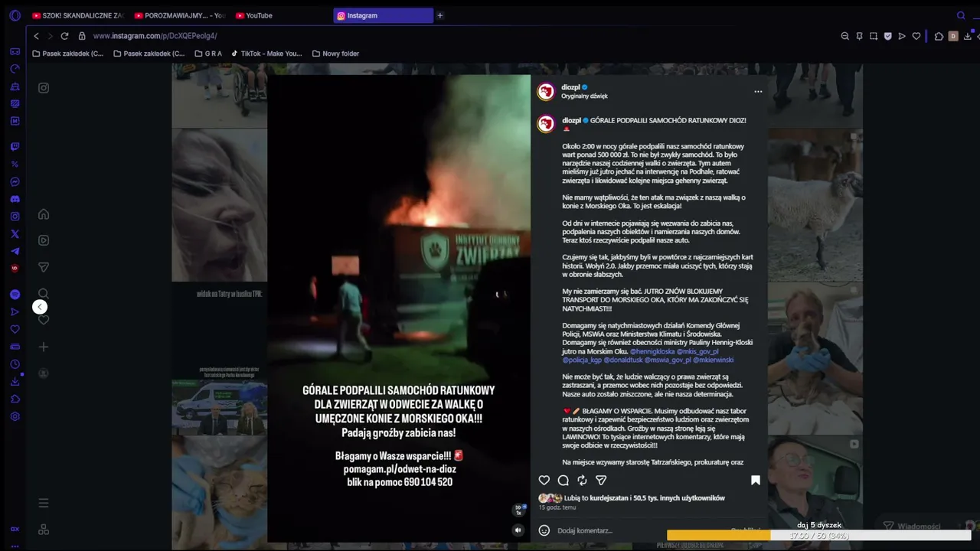
Task: Open settings gear in the Opera sidebar
Action: click(x=15, y=416)
